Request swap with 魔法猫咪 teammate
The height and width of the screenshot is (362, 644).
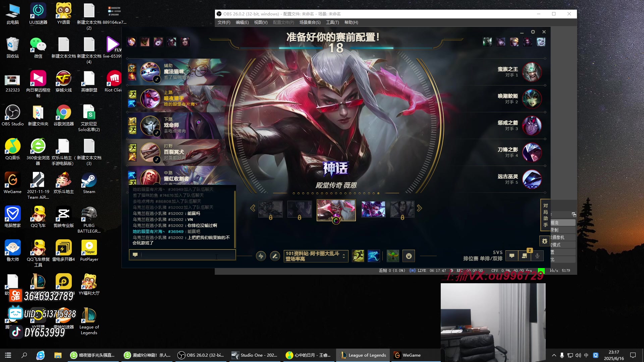point(157,79)
